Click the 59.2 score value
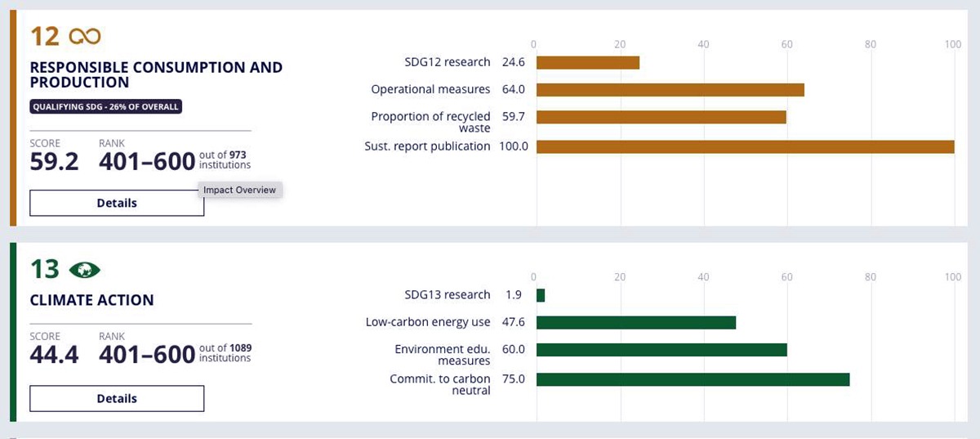 [54, 162]
